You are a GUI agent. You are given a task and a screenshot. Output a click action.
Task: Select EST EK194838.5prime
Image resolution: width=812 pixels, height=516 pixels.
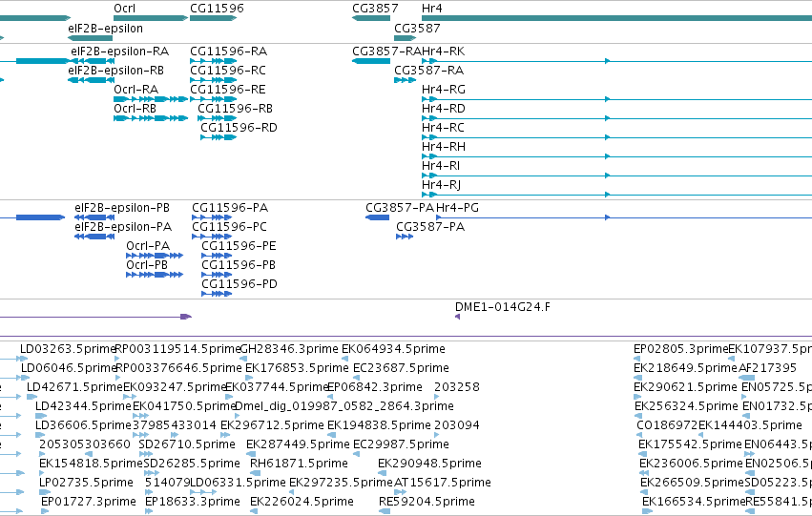[379, 426]
